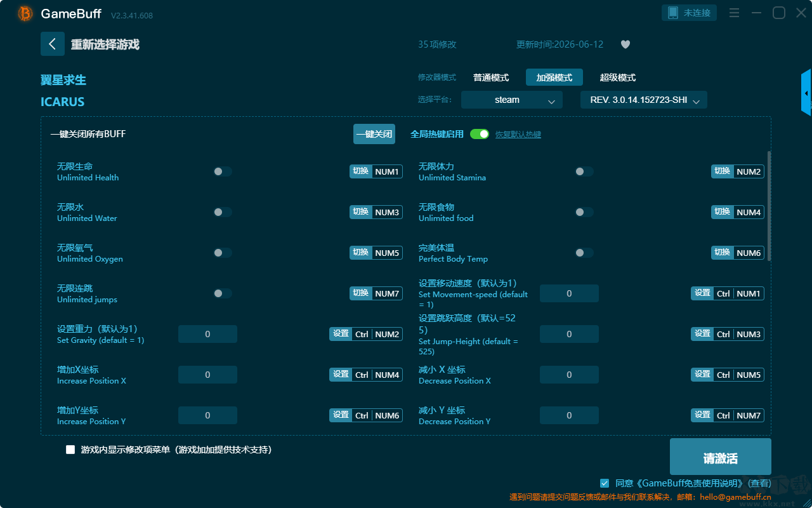Click the back arrow to reselect game
Screen dimensions: 812x508
point(53,44)
